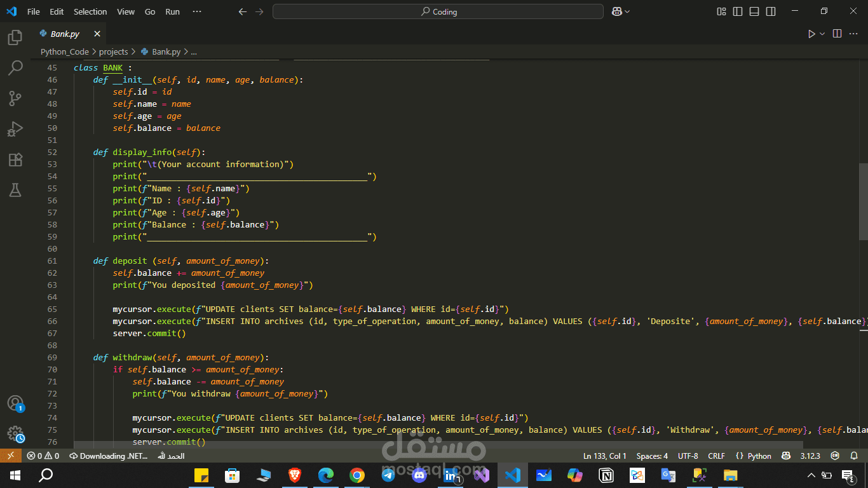Open editor More Actions ellipsis
This screenshot has height=488, width=868.
pos(854,34)
